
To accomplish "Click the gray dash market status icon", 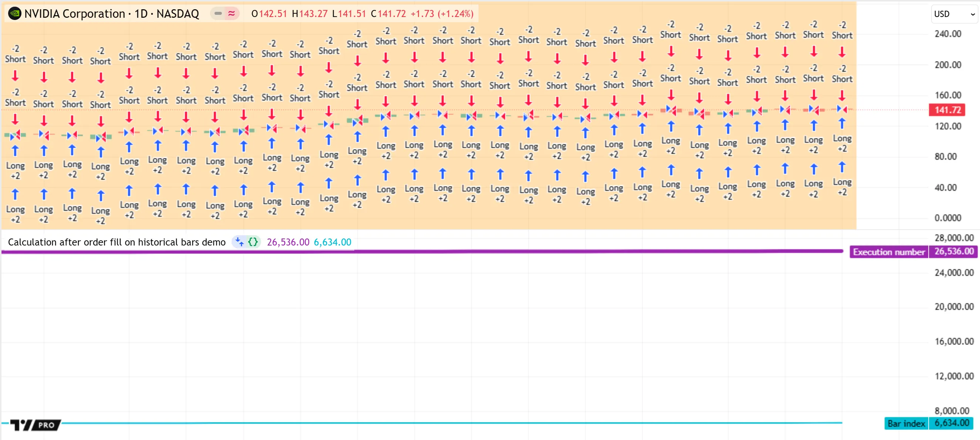I will pos(218,14).
